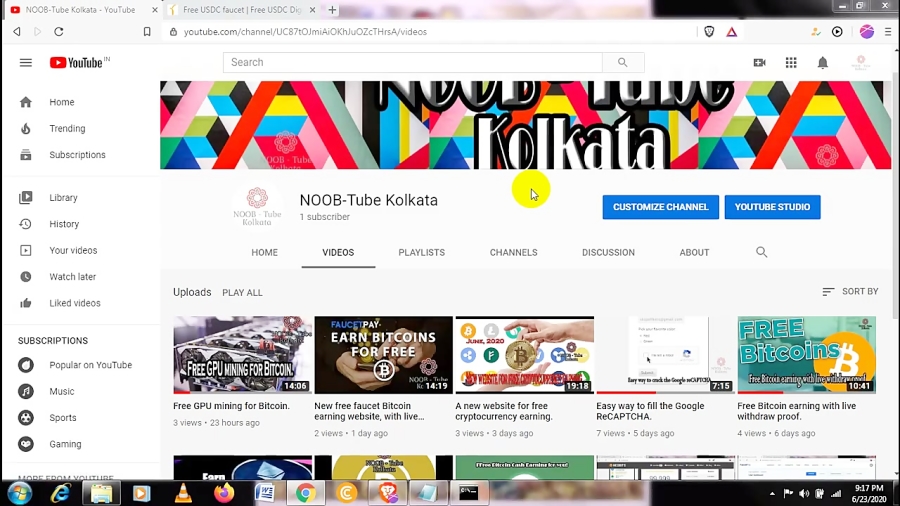Open a new browser tab
The image size is (900, 506).
click(x=332, y=10)
